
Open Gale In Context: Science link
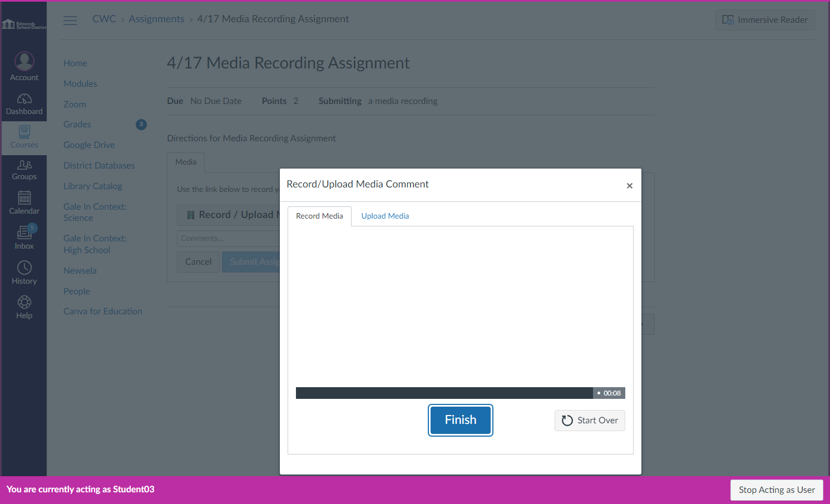coord(95,213)
